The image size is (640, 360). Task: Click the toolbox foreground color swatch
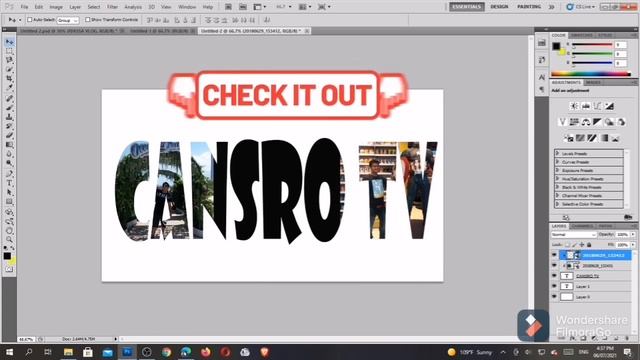click(x=7, y=256)
